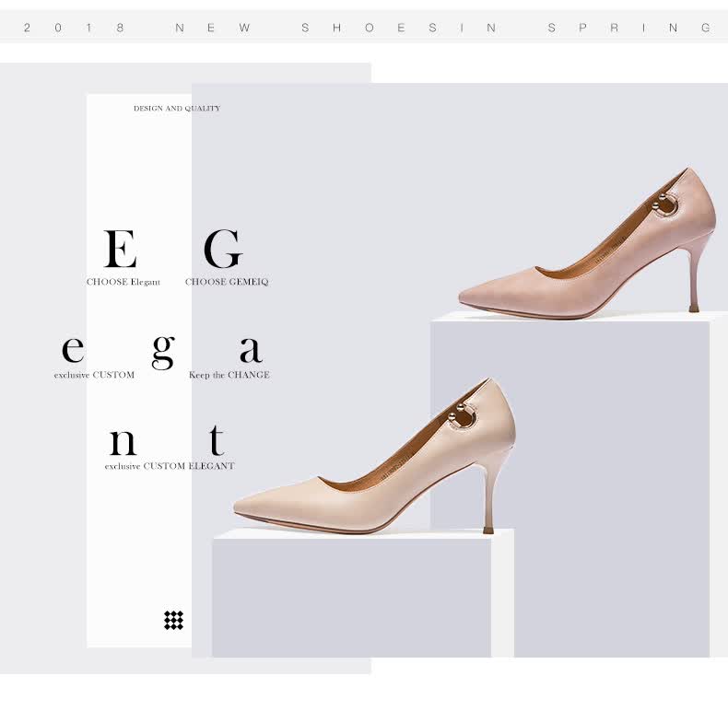Open the CHOOSE Elegant caption
Screen dimensions: 728x723
[x=123, y=282]
